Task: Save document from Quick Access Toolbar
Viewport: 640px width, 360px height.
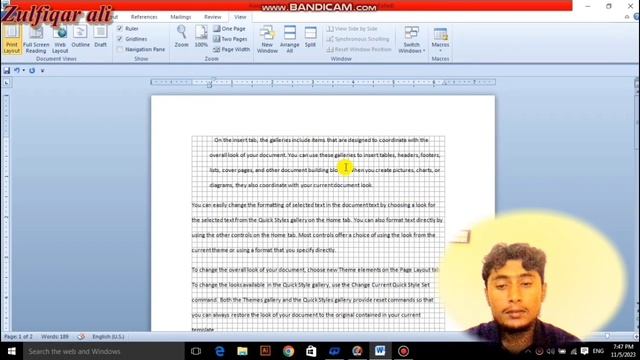Action: 7,71
